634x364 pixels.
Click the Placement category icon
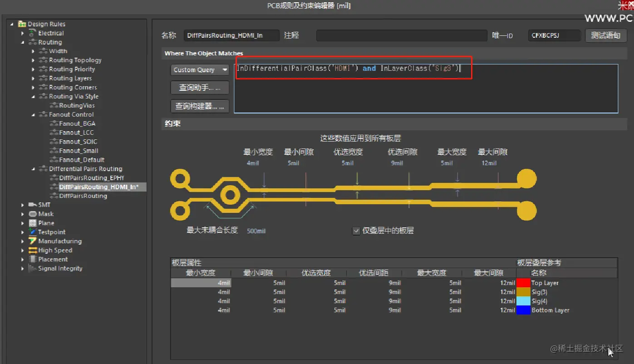[32, 260]
